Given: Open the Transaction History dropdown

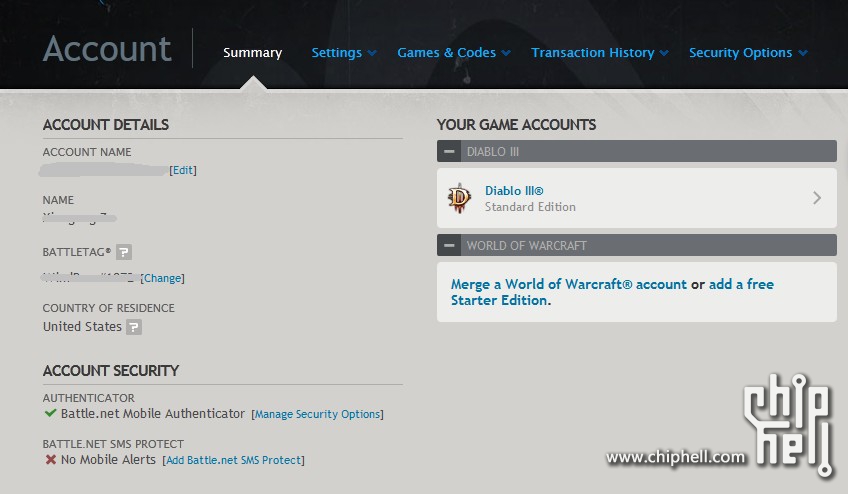Looking at the screenshot, I should pos(600,52).
